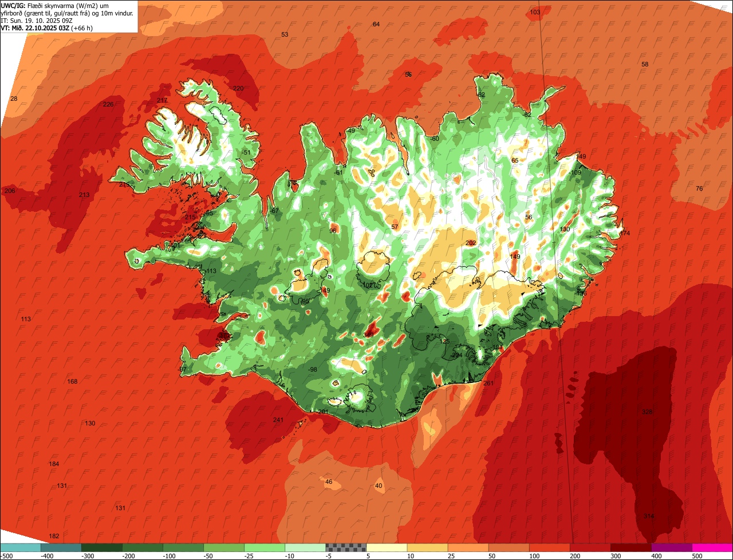Select the dark maroon 300 legend swatch

click(630, 547)
